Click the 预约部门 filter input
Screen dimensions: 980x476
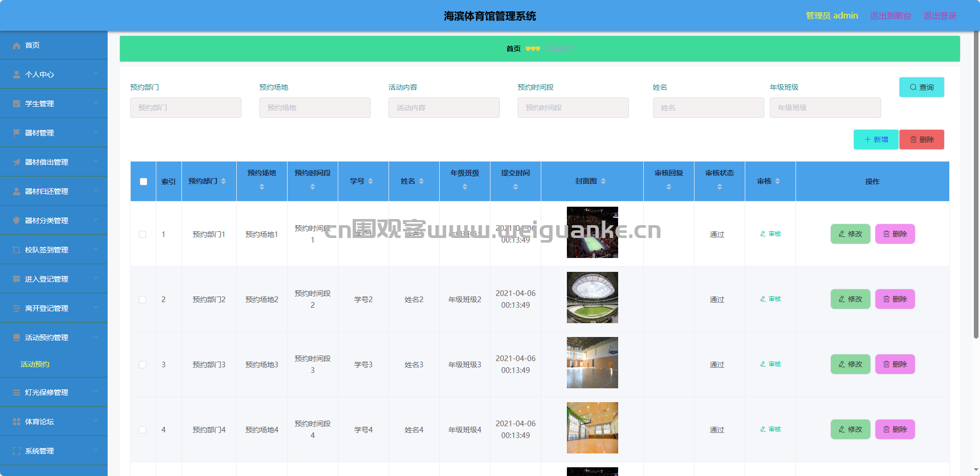[x=186, y=108]
